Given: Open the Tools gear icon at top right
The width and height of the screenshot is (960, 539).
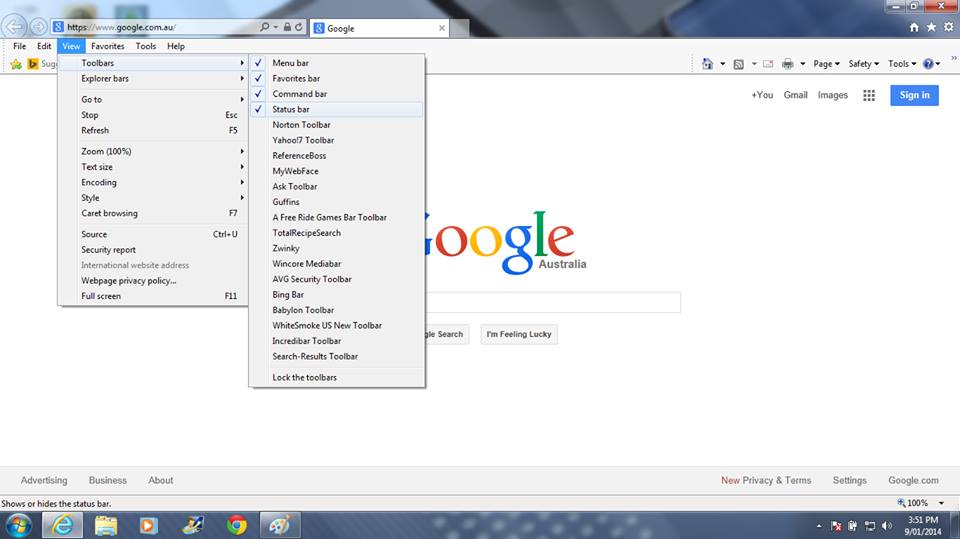Looking at the screenshot, I should coord(948,27).
